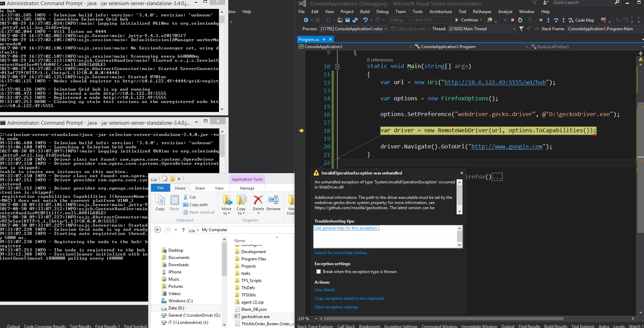This screenshot has height=328, width=644.
Task: Stop debugging with the red square icon
Action: coord(512,20)
